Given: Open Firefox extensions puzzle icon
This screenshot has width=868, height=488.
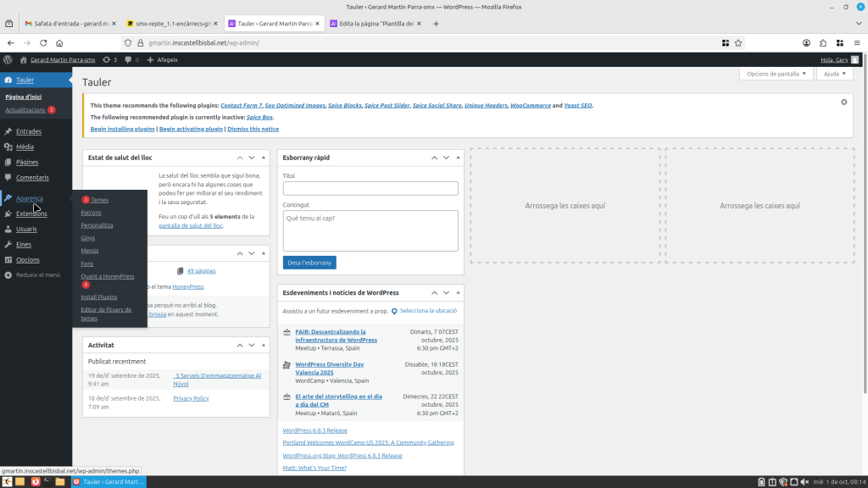Looking at the screenshot, I should click(822, 42).
